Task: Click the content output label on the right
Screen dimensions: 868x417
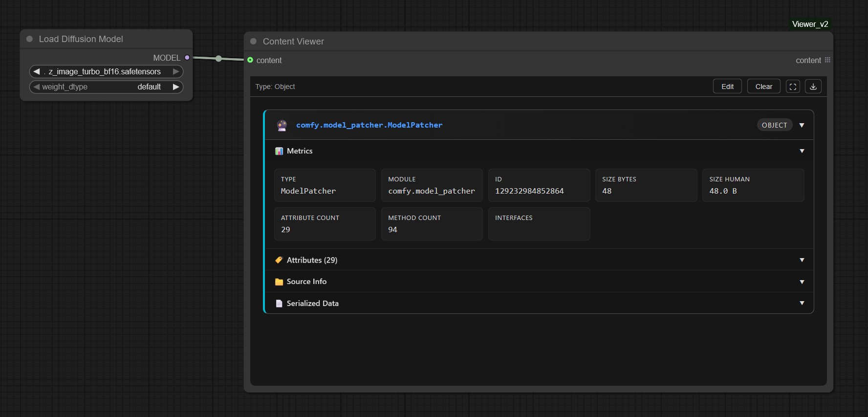Action: point(808,61)
